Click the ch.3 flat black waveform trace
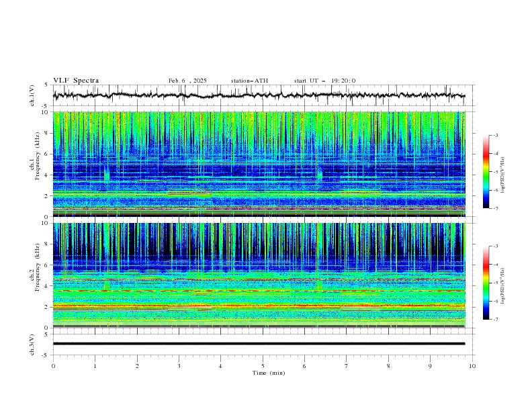The width and height of the screenshot is (532, 411). point(259,344)
